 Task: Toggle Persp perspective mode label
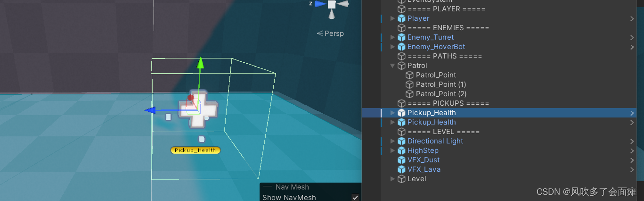point(330,33)
